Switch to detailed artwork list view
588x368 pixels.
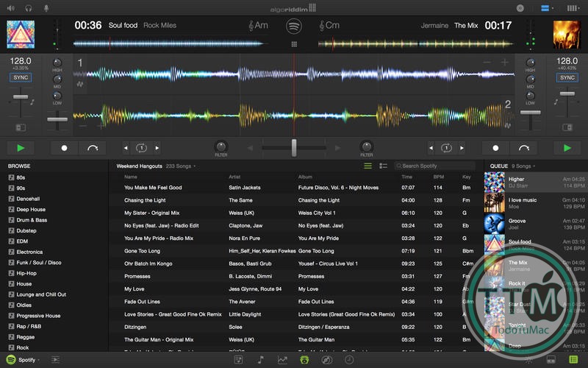383,166
